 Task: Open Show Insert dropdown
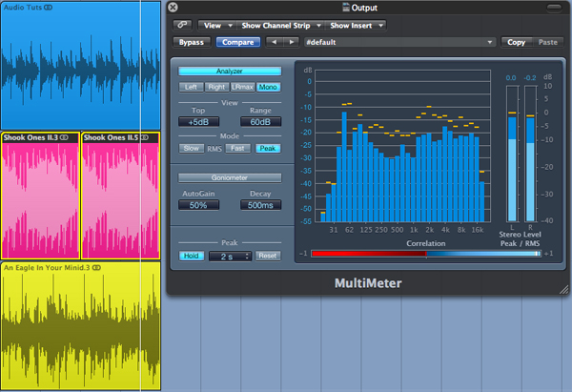coord(356,26)
